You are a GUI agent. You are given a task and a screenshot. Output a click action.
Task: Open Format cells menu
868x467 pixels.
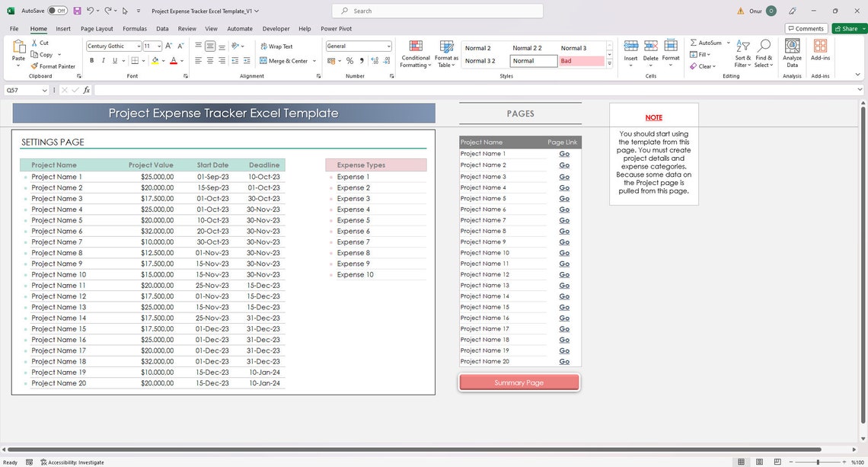(x=670, y=53)
